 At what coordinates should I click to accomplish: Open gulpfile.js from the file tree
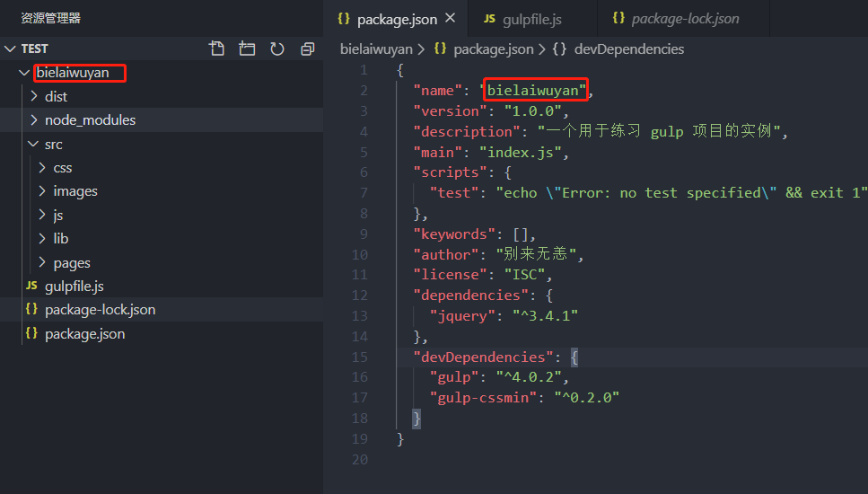[75, 287]
